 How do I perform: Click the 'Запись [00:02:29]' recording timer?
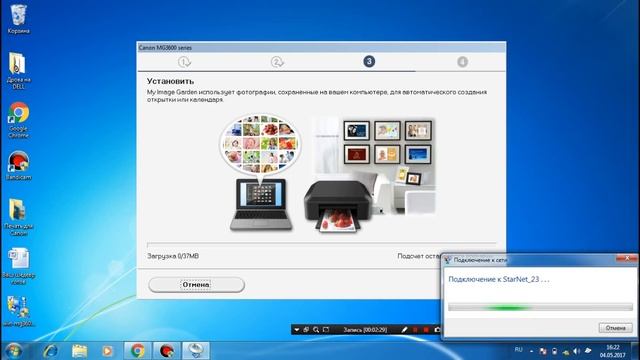tap(365, 329)
